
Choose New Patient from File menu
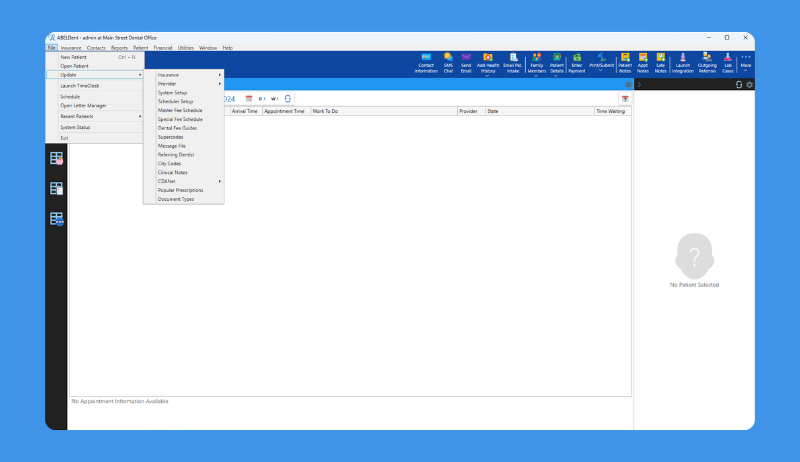click(94, 57)
